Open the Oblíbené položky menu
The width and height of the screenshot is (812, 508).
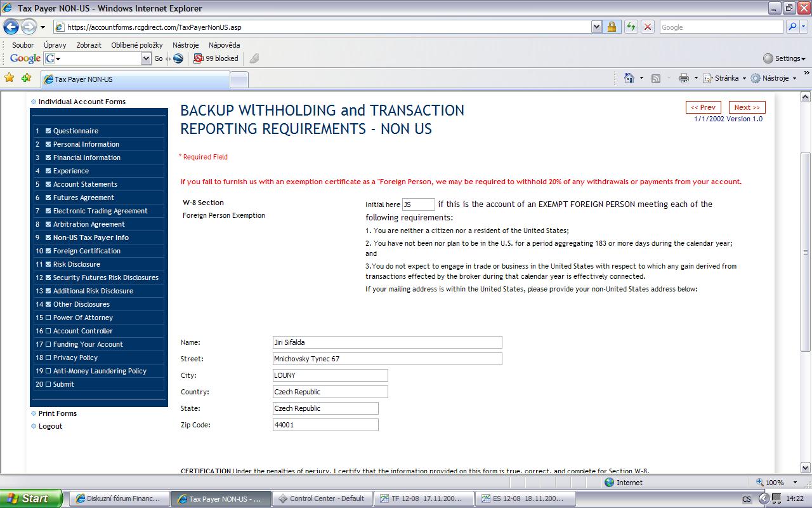click(137, 45)
